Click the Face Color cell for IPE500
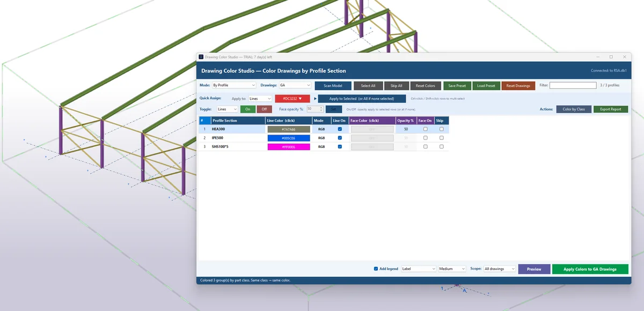Screen dimensions: 644x311 tap(372, 138)
